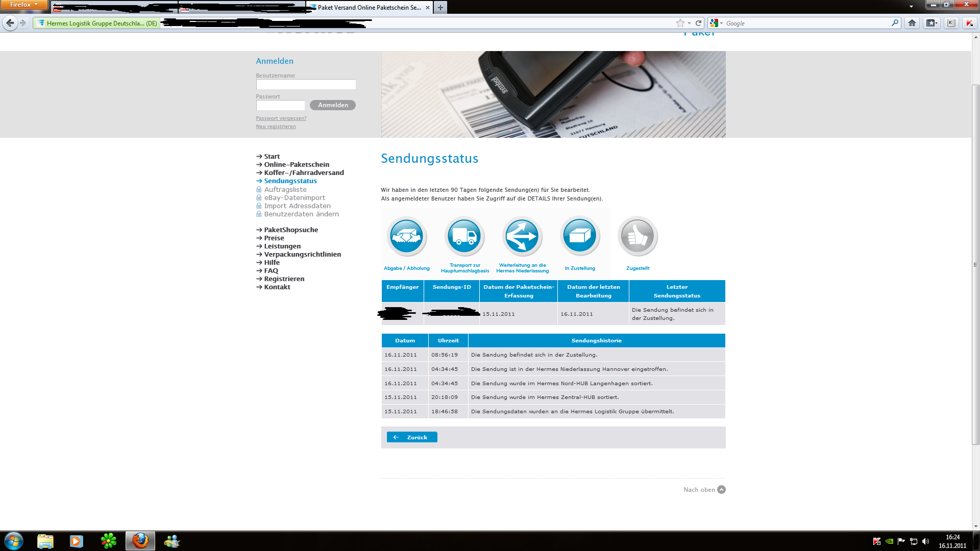
Task: Open the Firefox menu dropdown
Action: tap(23, 5)
